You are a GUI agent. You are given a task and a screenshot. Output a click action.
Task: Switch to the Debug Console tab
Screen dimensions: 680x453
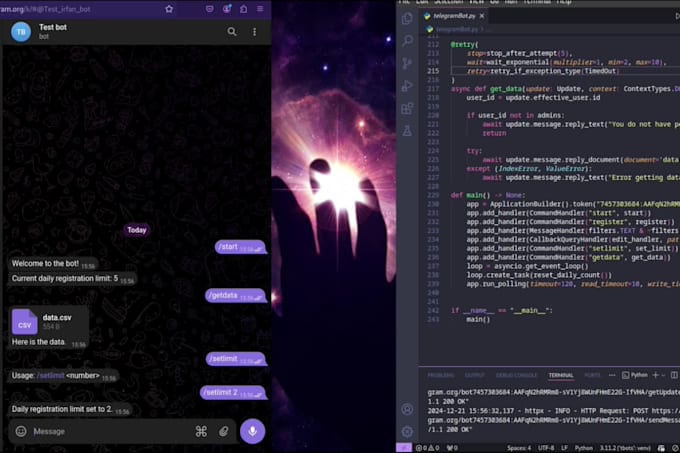(x=517, y=375)
